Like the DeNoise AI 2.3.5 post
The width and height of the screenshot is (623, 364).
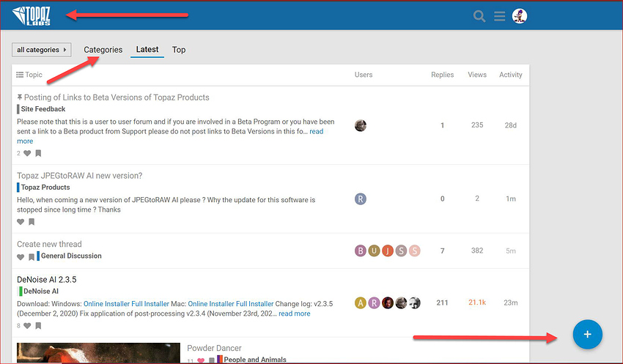tap(27, 326)
